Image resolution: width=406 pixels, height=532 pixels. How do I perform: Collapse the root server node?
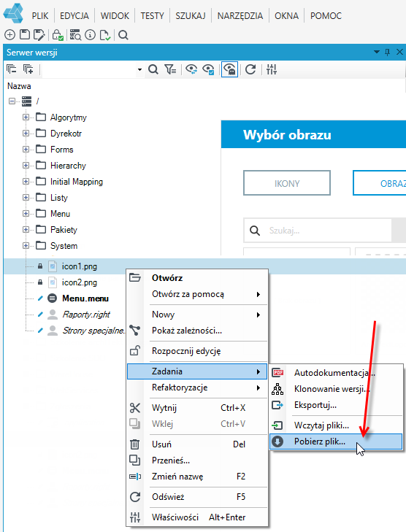12,101
